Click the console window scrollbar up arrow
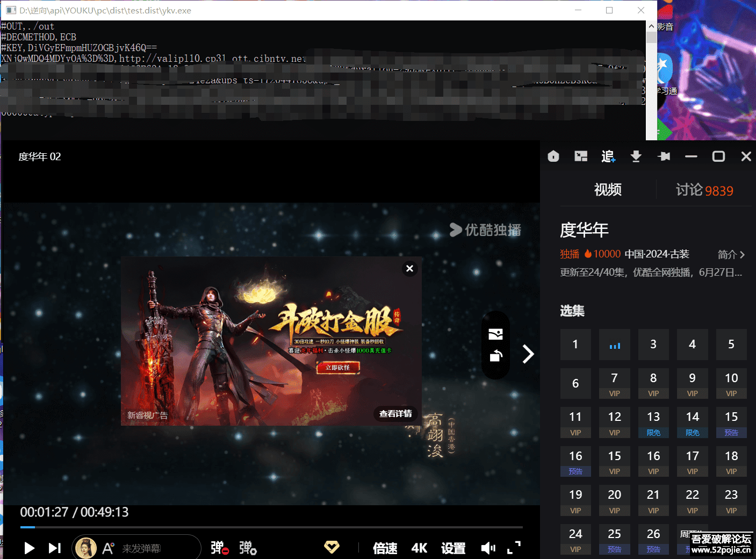Viewport: 756px width, 559px height. [651, 26]
